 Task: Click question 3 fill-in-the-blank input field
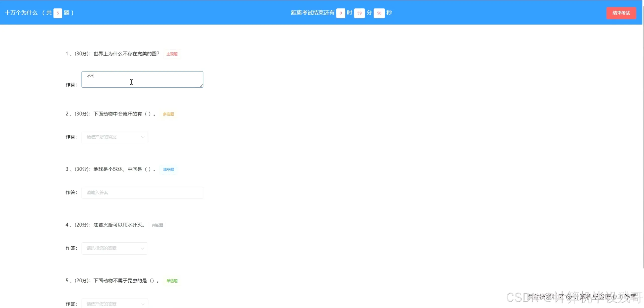point(142,193)
